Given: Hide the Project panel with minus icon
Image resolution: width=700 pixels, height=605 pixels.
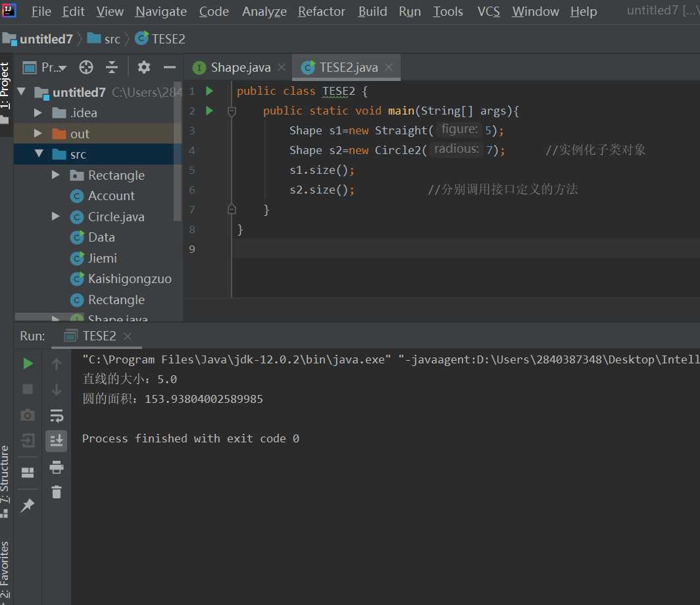Looking at the screenshot, I should pos(170,67).
